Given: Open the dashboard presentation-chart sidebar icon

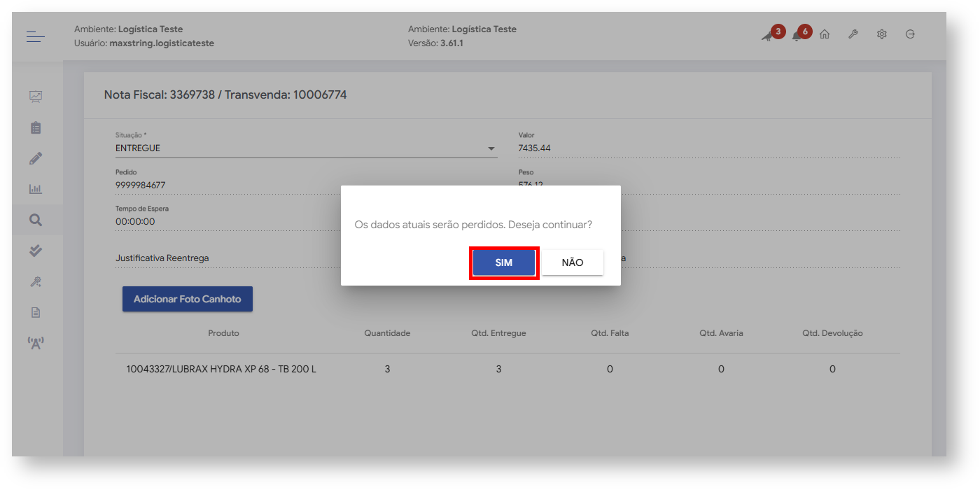Looking at the screenshot, I should tap(36, 97).
